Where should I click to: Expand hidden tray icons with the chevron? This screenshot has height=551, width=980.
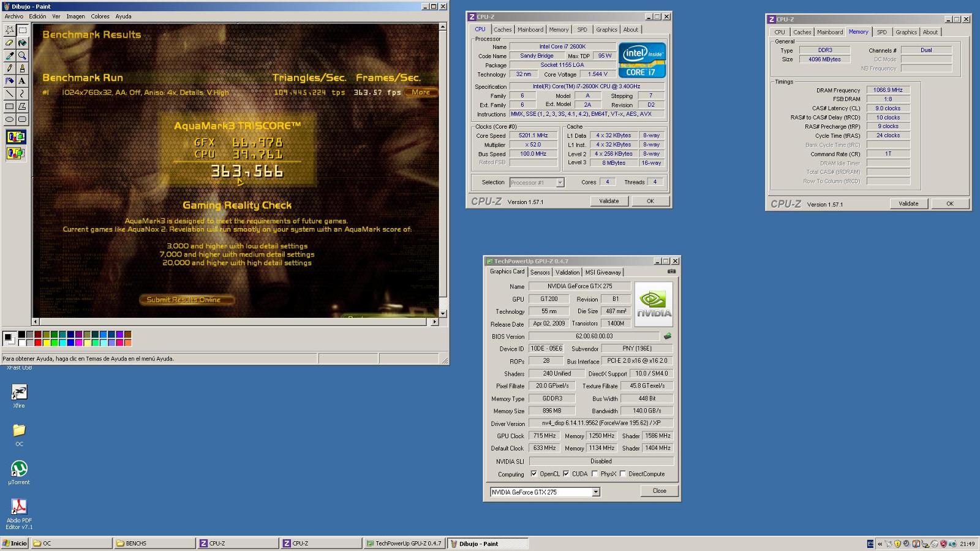tap(880, 544)
